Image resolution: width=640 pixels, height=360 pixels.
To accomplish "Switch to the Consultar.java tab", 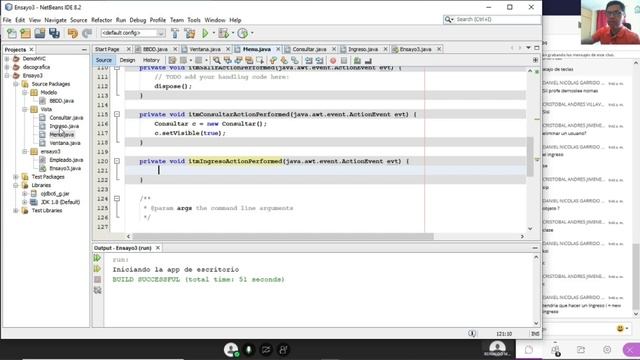I will pos(309,49).
